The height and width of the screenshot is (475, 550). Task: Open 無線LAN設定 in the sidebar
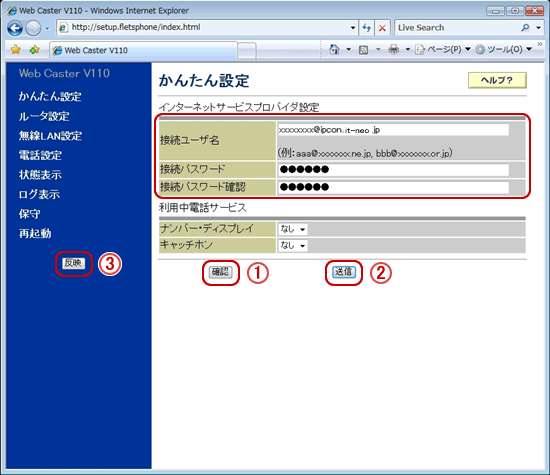50,136
